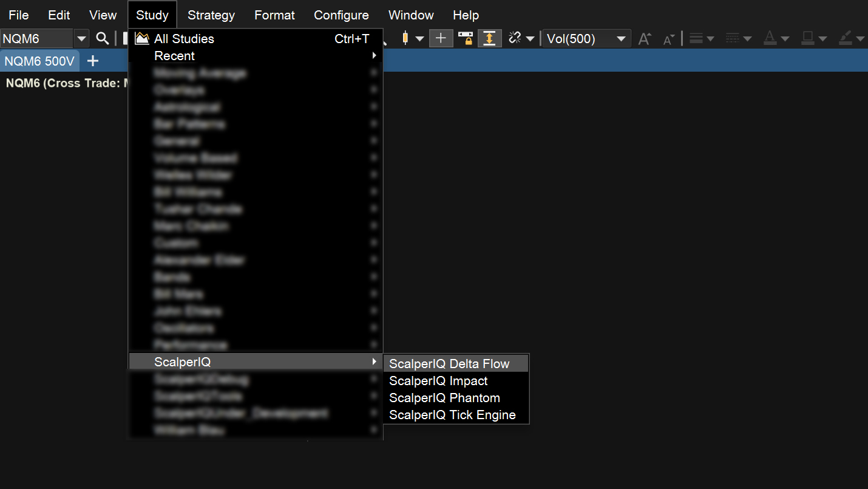
Task: Open the Configure menu
Action: pyautogui.click(x=341, y=15)
